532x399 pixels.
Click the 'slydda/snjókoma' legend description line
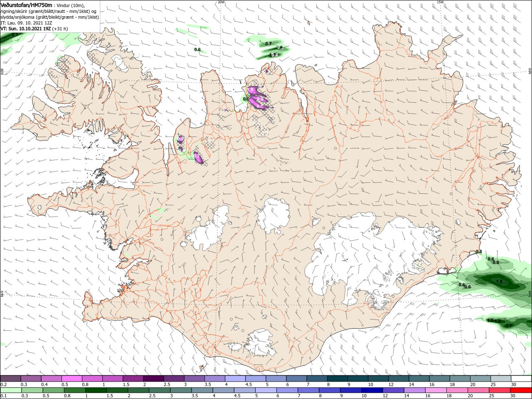(x=49, y=17)
